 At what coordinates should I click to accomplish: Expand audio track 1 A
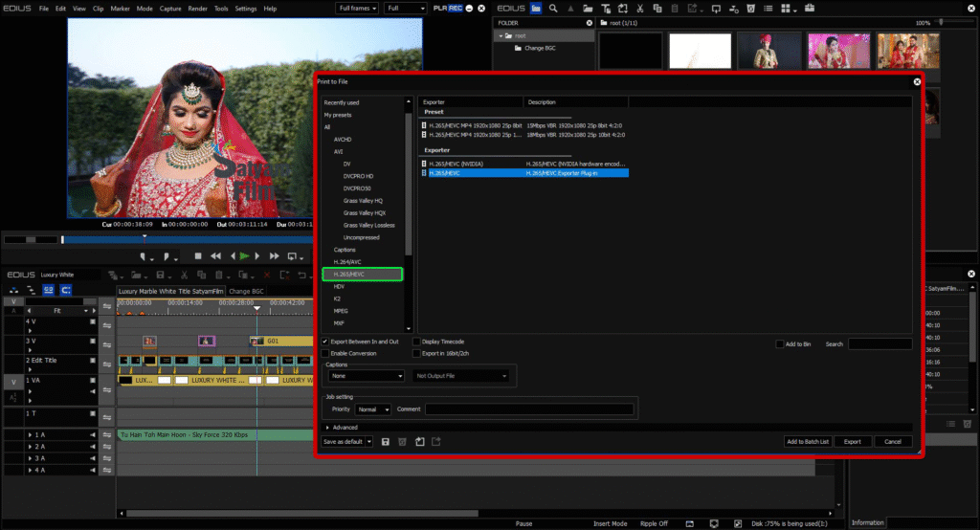pyautogui.click(x=30, y=435)
